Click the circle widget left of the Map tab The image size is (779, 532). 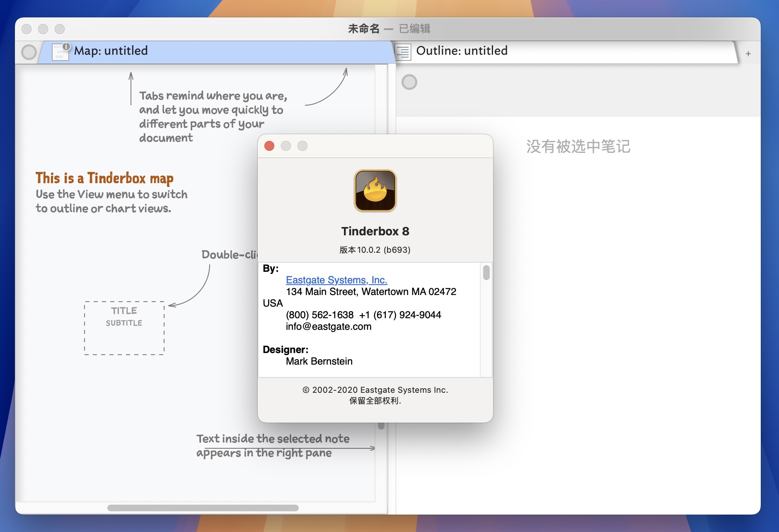29,52
